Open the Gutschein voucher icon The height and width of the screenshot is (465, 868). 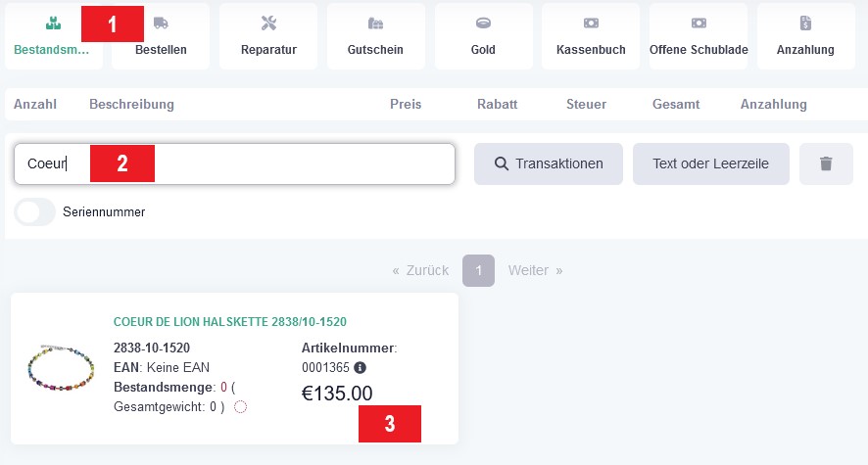pyautogui.click(x=375, y=23)
